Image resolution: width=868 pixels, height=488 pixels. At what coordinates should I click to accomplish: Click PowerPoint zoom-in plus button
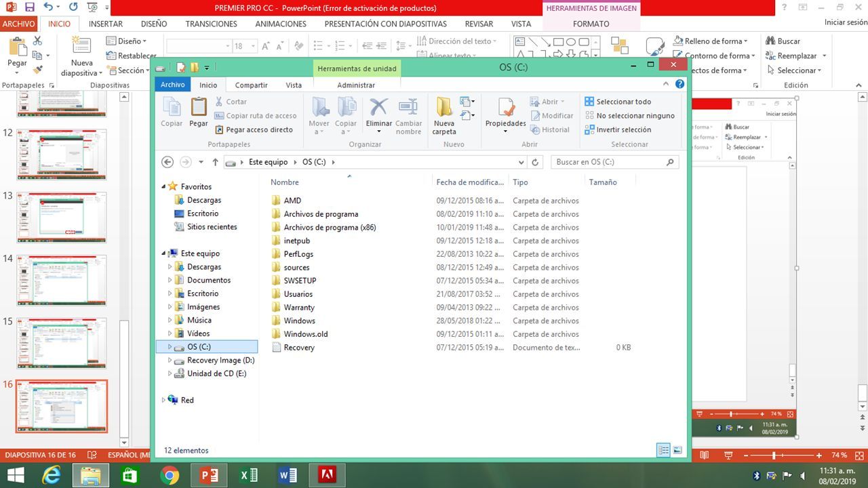click(x=819, y=455)
